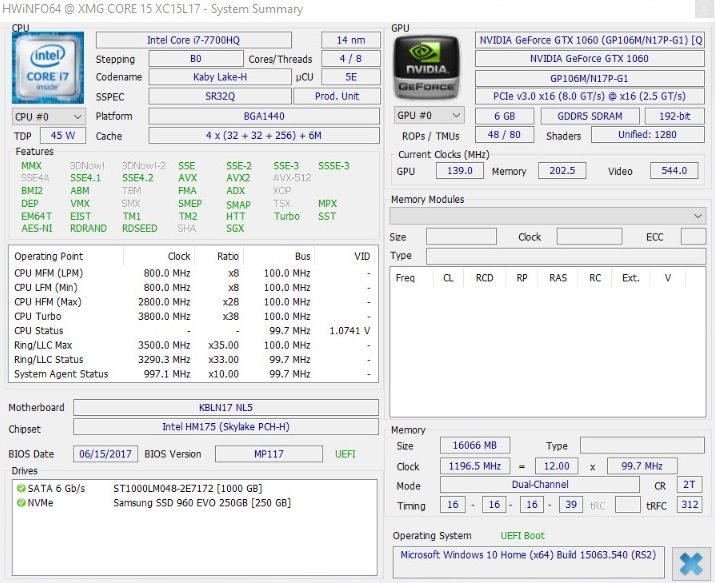Select the CPU HFM (Max) row

pyautogui.click(x=193, y=302)
